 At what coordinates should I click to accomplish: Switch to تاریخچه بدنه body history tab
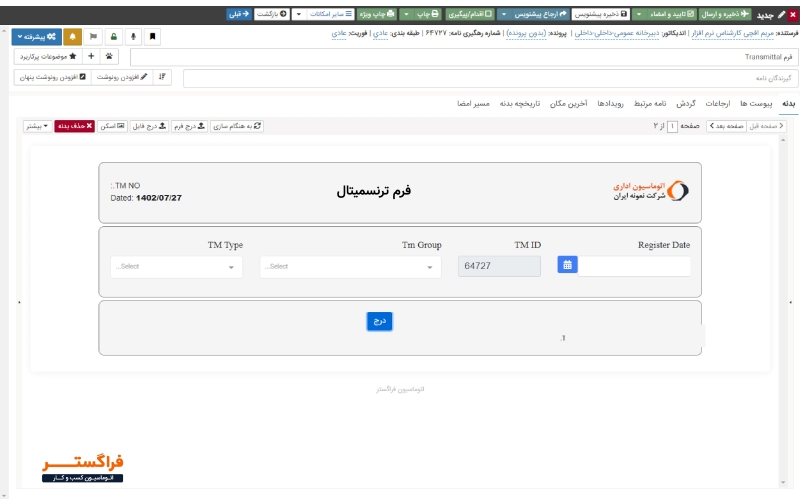(519, 104)
